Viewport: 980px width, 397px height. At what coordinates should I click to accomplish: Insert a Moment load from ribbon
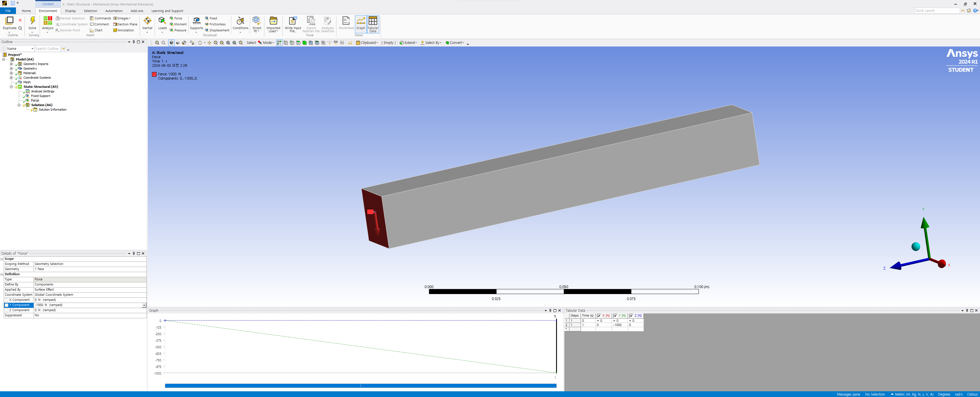point(178,24)
